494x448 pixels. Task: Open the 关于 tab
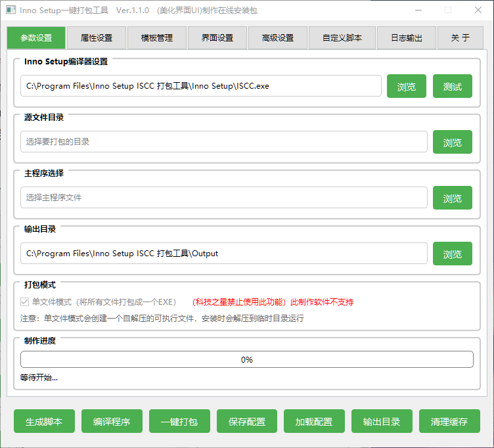460,38
